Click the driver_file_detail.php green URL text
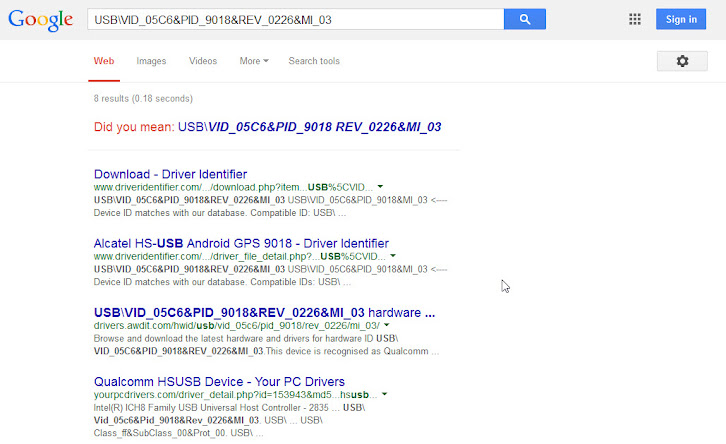The width and height of the screenshot is (726, 444). tap(239, 256)
